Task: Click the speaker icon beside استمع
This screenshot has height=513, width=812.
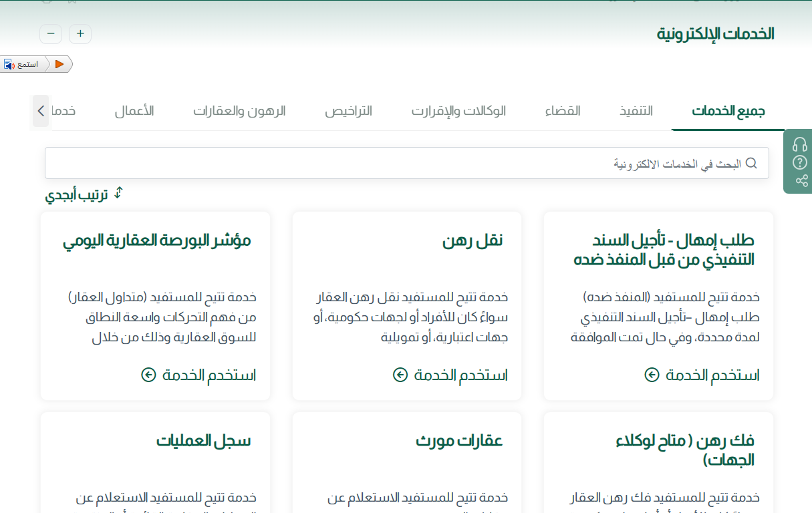Action: click(x=9, y=65)
